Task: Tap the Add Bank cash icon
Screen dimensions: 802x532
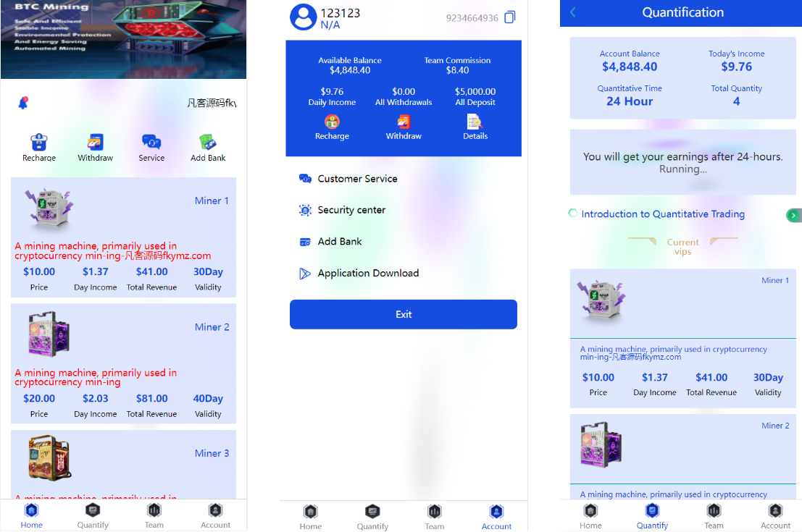Action: point(208,142)
